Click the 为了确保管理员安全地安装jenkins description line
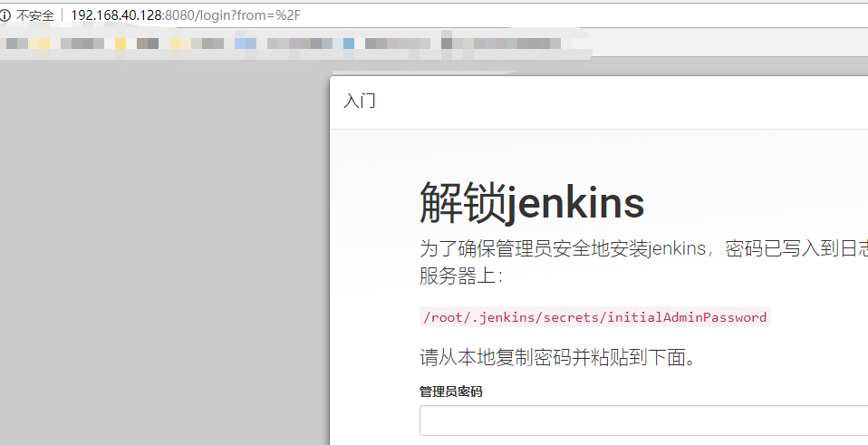868x445 pixels. (x=643, y=248)
